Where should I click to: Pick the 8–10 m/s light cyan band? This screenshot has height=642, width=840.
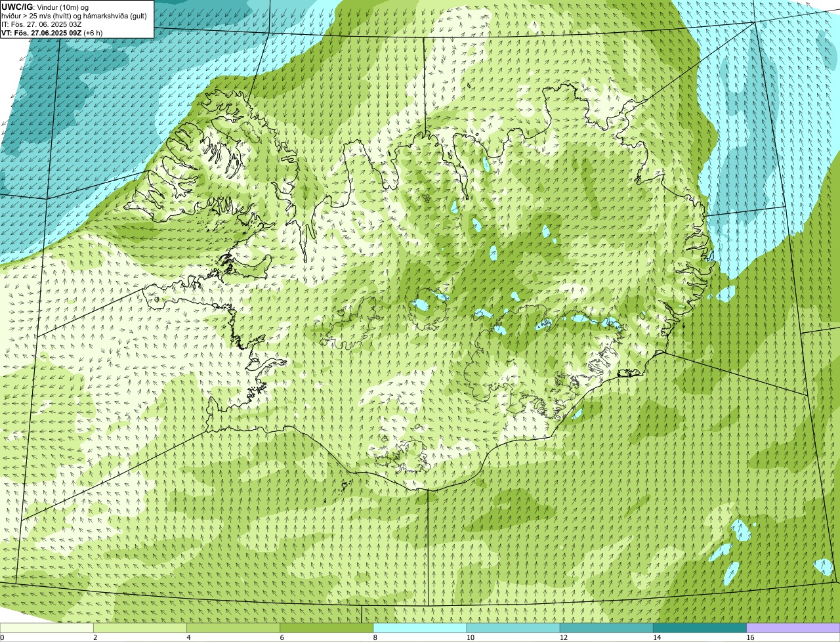[420, 628]
